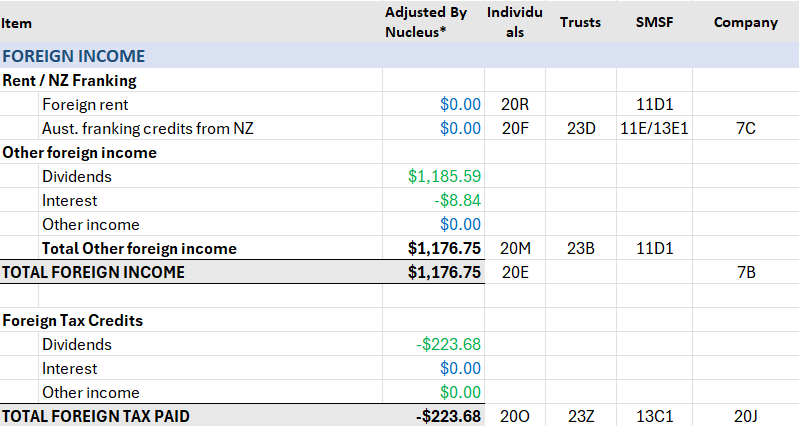
Task: Click the 20R individuals reference cell
Action: [514, 104]
